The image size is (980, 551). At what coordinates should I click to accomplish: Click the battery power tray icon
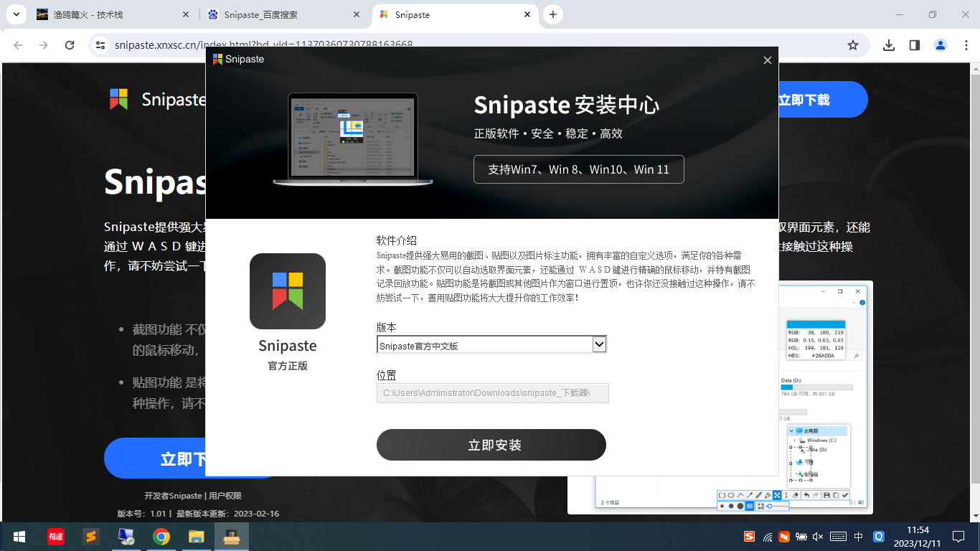click(802, 537)
